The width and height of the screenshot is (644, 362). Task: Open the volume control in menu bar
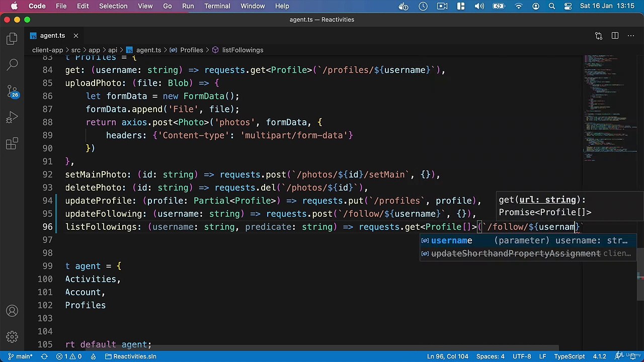coord(479,6)
